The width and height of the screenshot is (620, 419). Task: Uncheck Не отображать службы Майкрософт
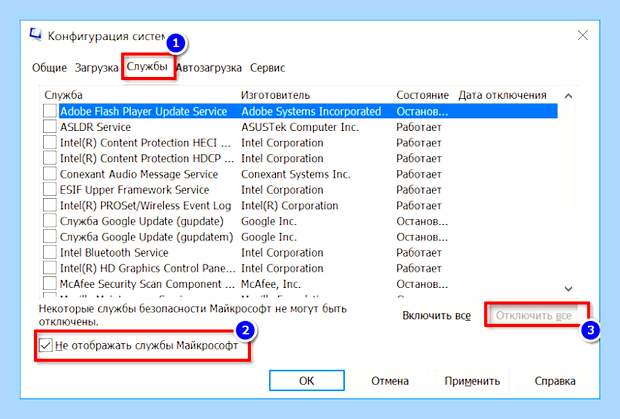[x=46, y=345]
